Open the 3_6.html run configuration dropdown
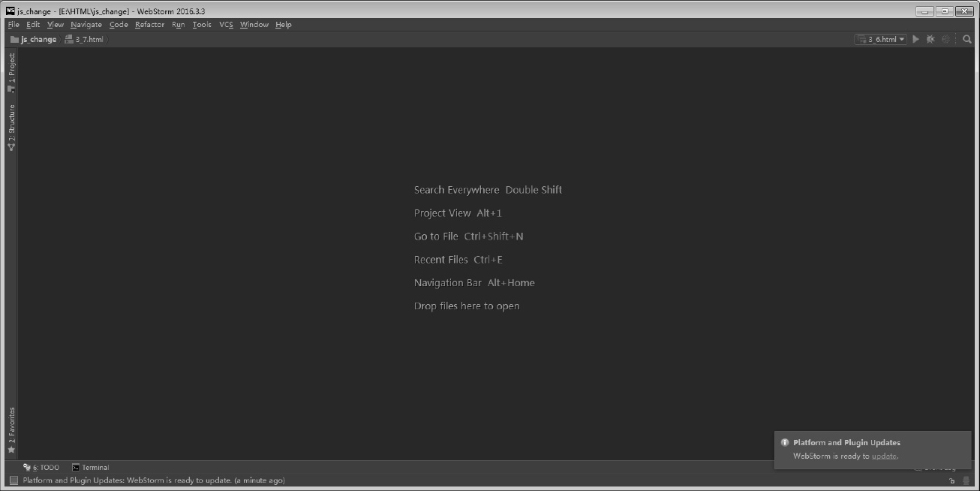 [881, 39]
